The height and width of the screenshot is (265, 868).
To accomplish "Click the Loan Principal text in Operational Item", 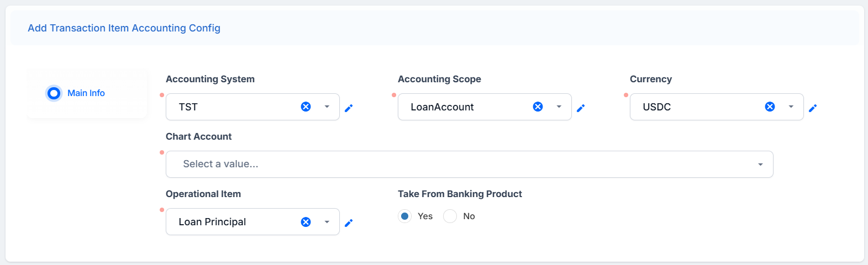I will pyautogui.click(x=212, y=221).
